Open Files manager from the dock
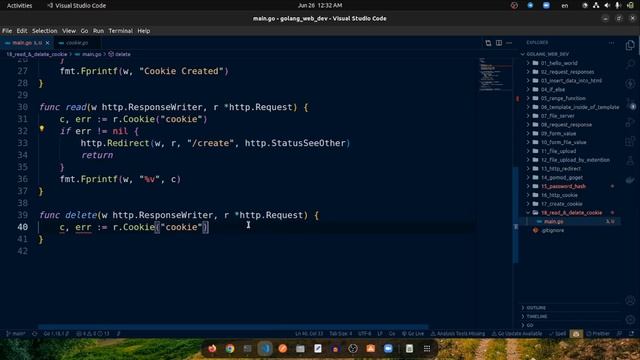640x360 pixels. pyautogui.click(x=300, y=348)
